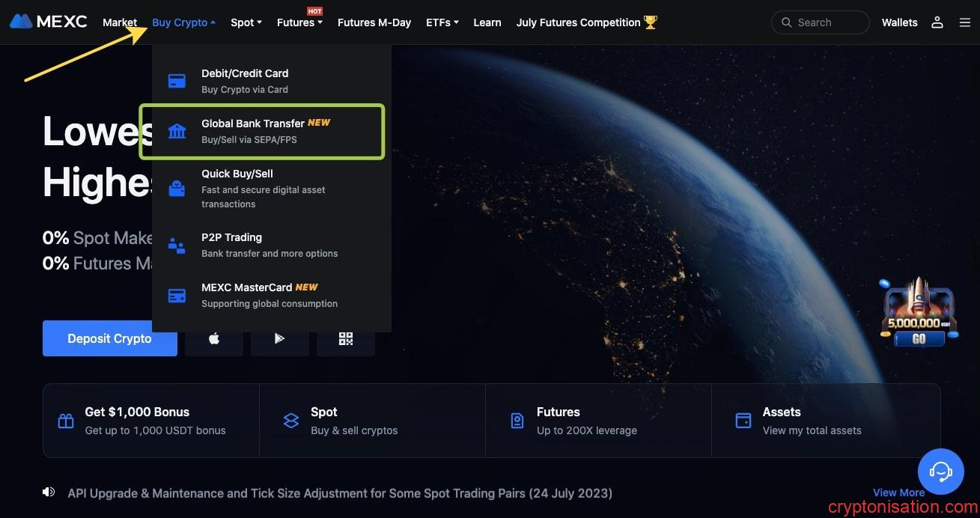Show the QR code download icon

[345, 338]
